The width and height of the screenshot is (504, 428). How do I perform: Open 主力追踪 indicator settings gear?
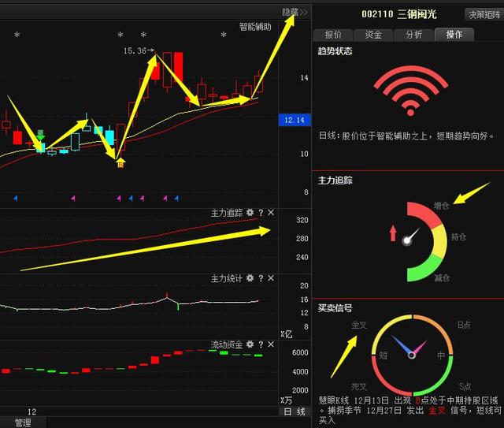pyautogui.click(x=250, y=213)
